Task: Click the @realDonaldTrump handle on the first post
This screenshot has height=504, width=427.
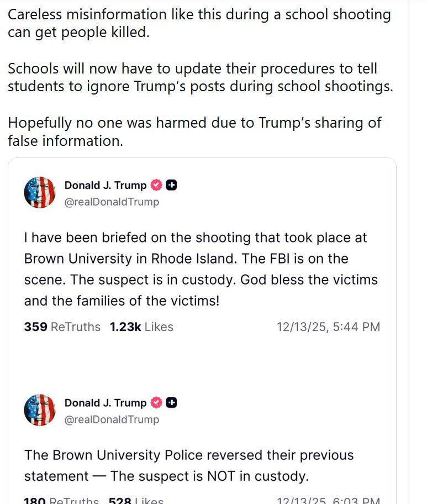Action: 112,202
